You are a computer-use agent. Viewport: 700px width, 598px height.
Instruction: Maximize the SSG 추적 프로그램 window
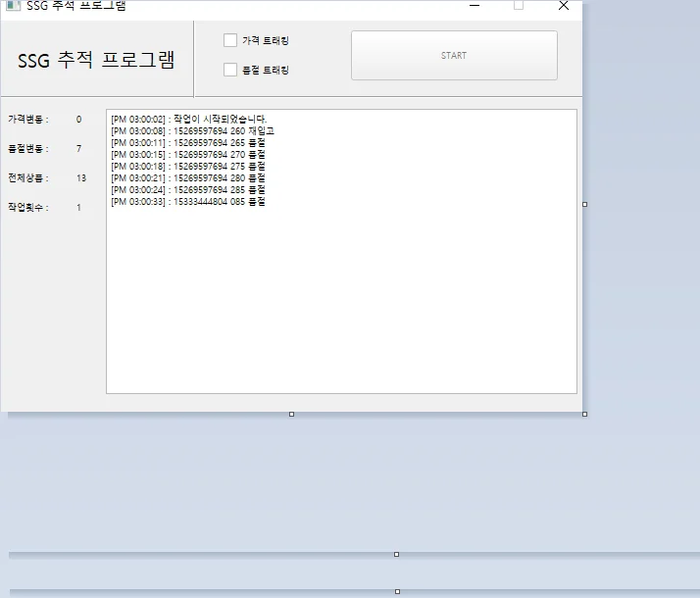click(519, 5)
